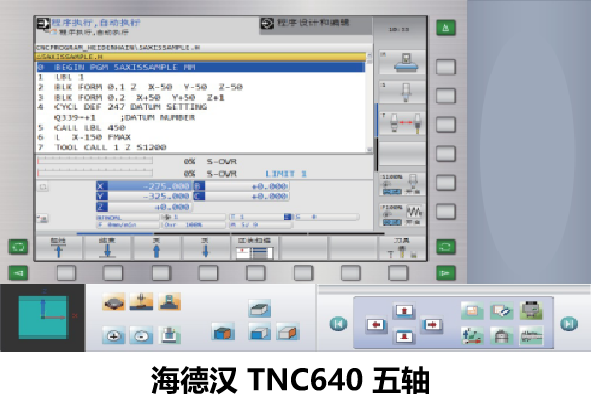Push the hardware key under the split-window layout soft key
This screenshot has width=591, height=405.
(x=256, y=273)
